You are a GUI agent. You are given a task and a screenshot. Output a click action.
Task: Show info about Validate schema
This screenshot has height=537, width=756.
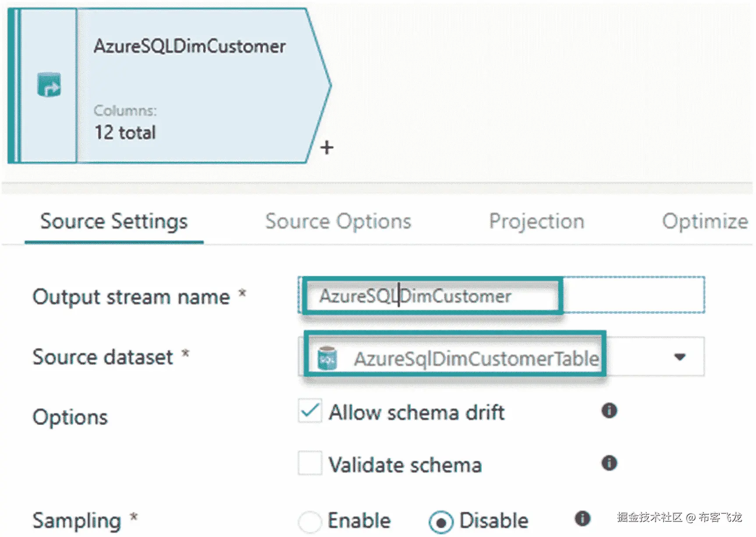609,463
